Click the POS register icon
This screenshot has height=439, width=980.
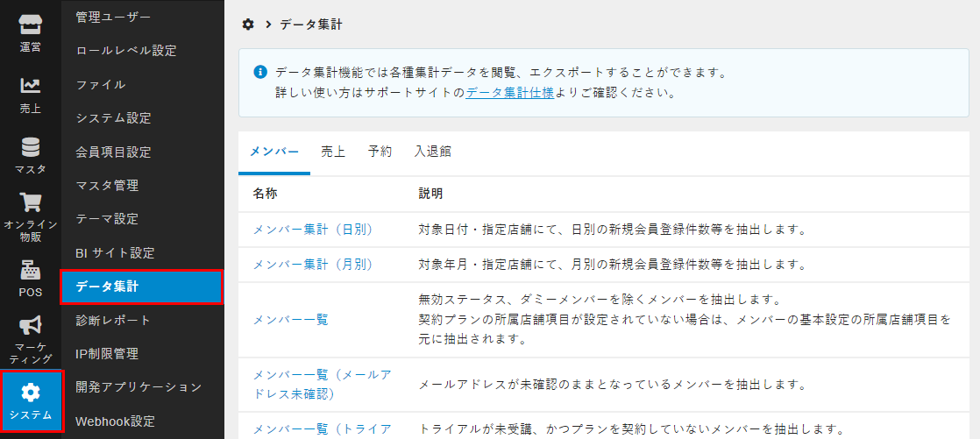pos(31,270)
